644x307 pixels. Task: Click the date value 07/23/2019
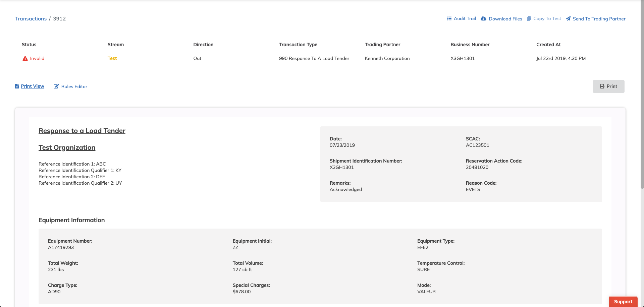click(x=342, y=145)
